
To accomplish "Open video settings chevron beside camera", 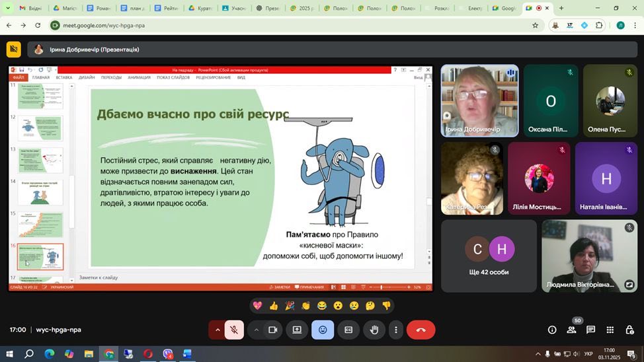I will click(256, 330).
